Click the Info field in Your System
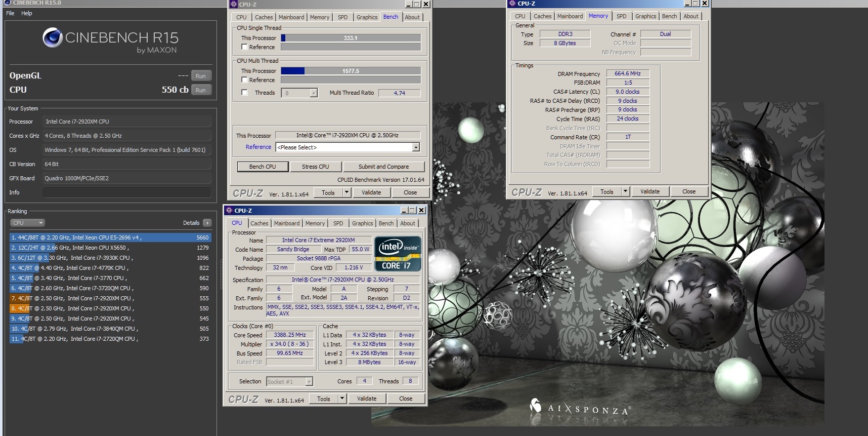Viewport: 868px width, 436px height. pyautogui.click(x=127, y=192)
